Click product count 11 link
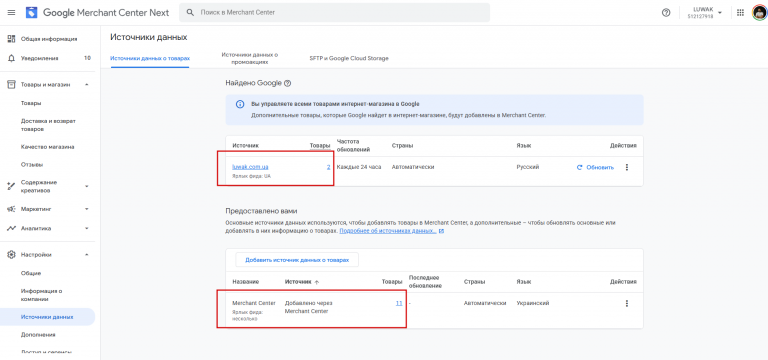 pos(399,303)
